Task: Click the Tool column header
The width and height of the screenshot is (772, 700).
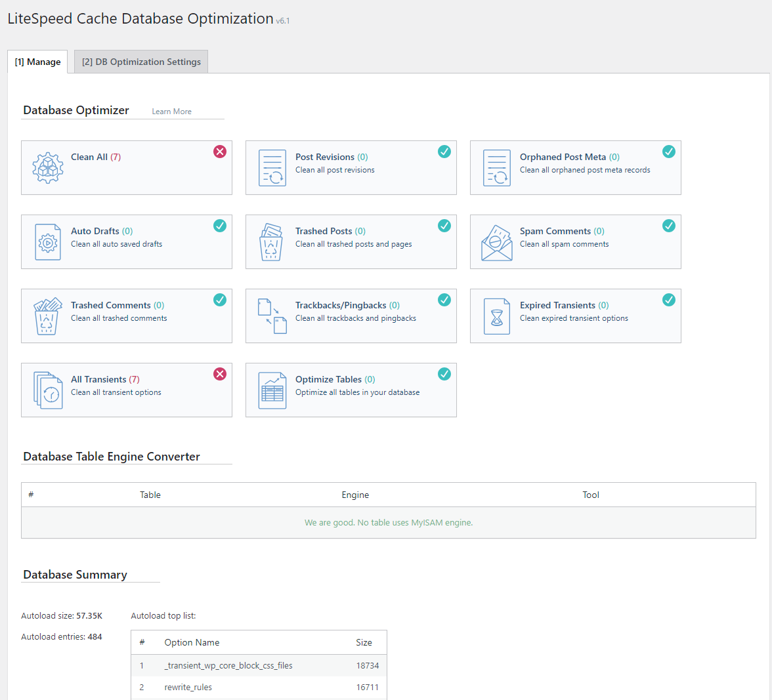Action: coord(591,495)
